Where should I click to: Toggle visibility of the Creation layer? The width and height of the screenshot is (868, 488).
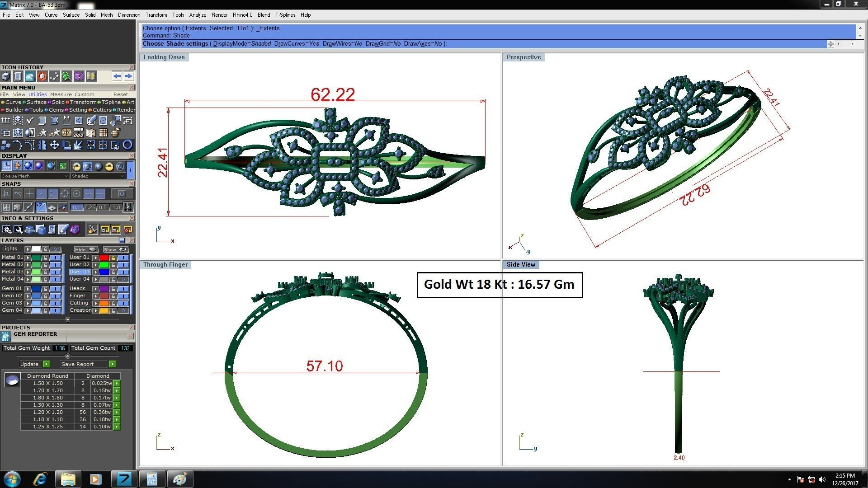123,310
